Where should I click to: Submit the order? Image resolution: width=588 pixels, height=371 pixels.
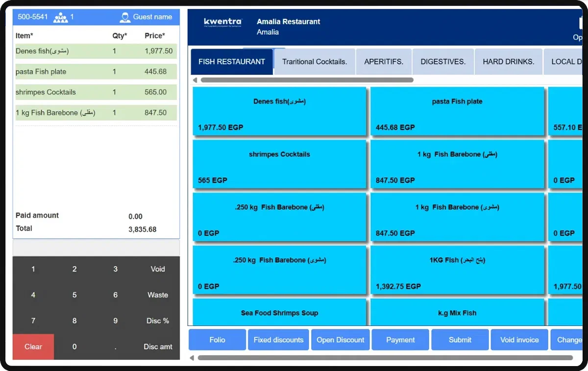point(460,340)
